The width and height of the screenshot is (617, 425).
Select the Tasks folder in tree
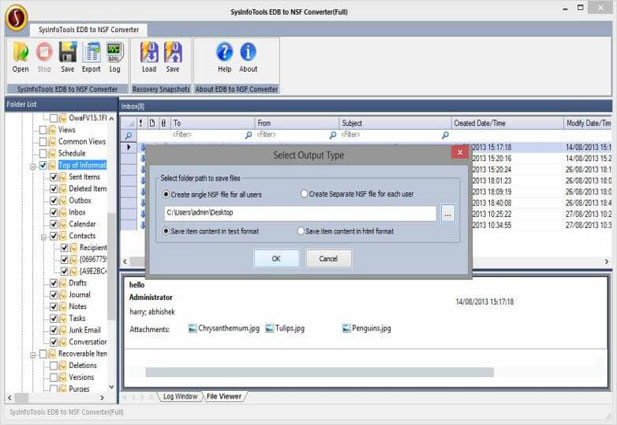click(77, 318)
